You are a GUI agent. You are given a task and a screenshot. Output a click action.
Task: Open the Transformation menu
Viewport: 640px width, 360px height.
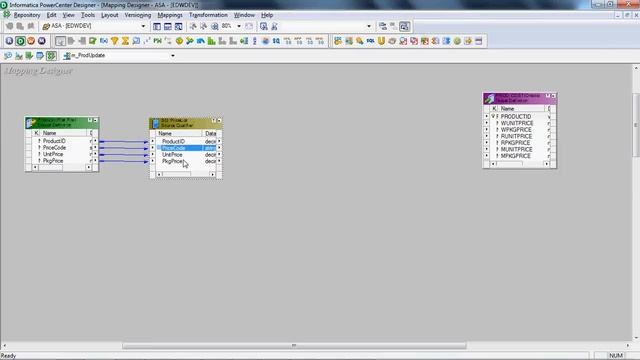click(208, 15)
